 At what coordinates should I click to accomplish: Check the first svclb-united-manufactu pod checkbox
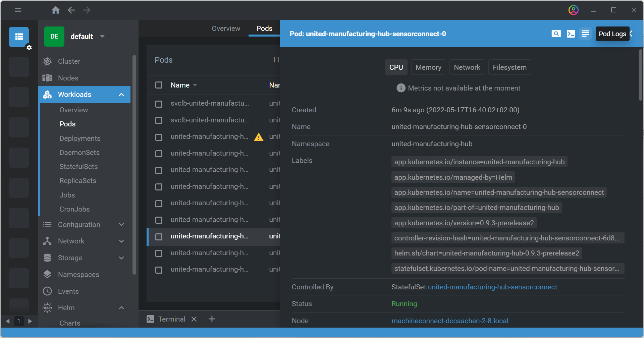tap(159, 104)
